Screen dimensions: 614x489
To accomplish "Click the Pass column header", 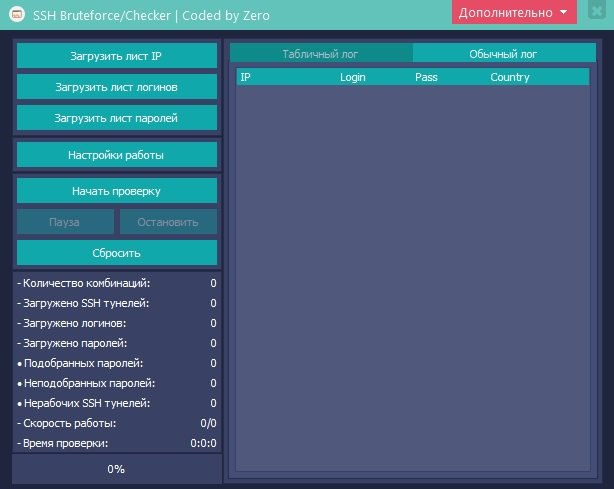I will pyautogui.click(x=426, y=77).
